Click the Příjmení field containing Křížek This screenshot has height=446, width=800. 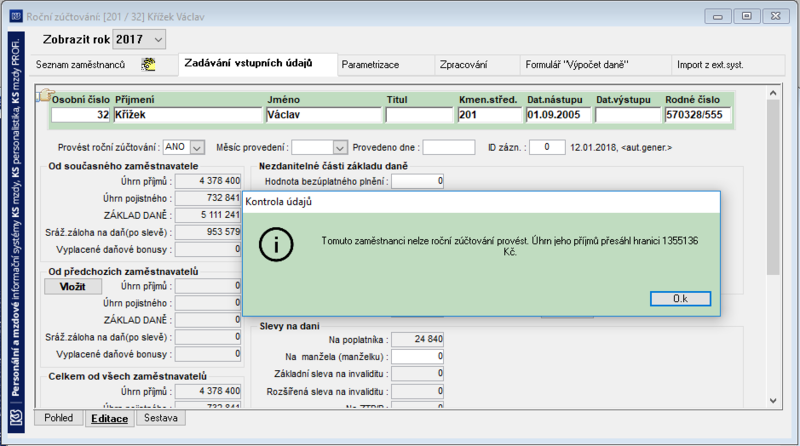click(188, 115)
